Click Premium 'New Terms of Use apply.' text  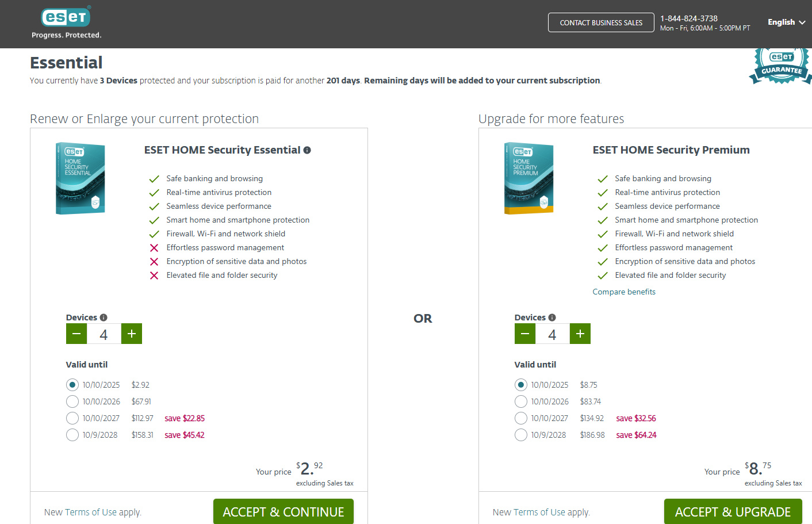click(x=541, y=512)
